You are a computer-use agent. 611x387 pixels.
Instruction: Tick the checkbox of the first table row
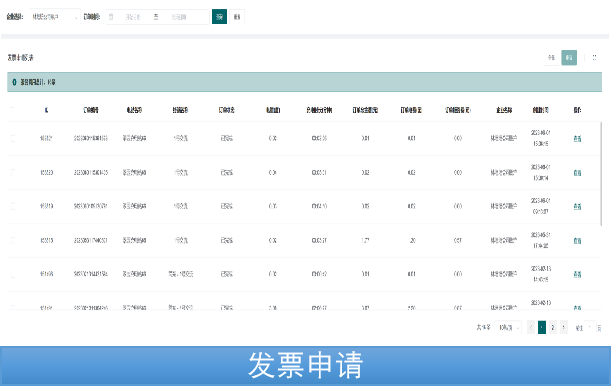(x=12, y=138)
